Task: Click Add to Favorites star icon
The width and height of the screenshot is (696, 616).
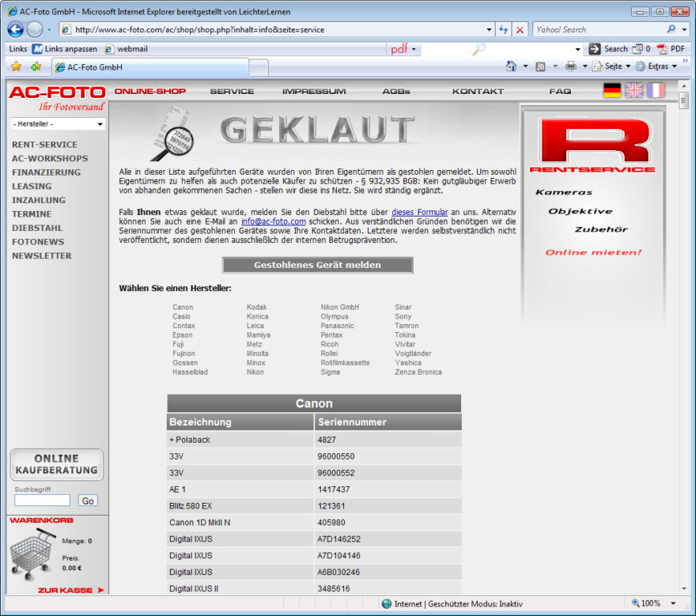Action: [x=36, y=66]
